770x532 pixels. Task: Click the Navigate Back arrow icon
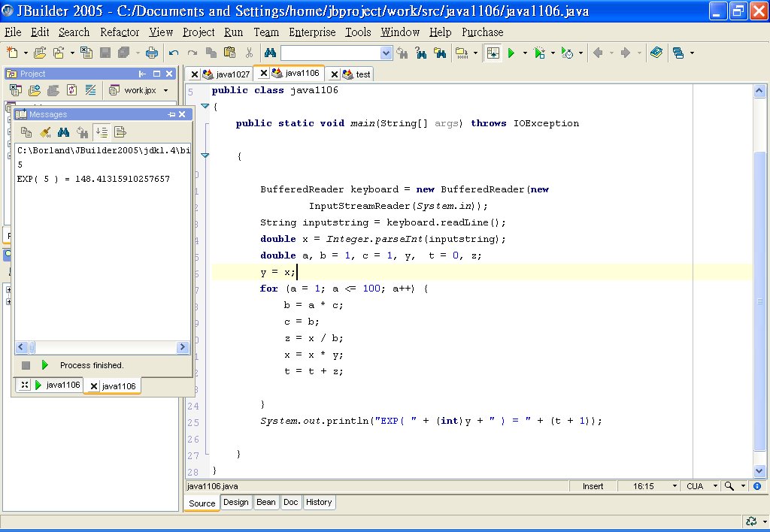[x=598, y=53]
